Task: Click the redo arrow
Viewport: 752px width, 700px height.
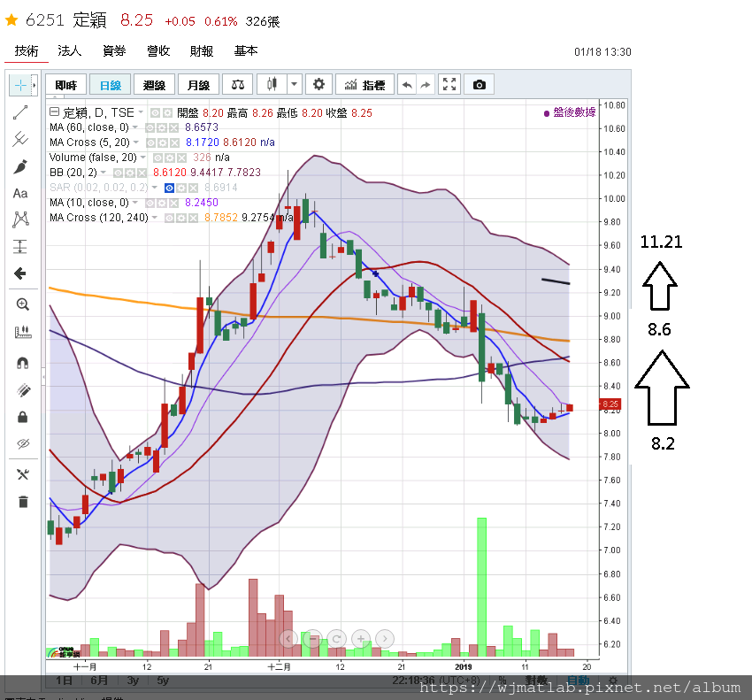Action: [x=425, y=85]
